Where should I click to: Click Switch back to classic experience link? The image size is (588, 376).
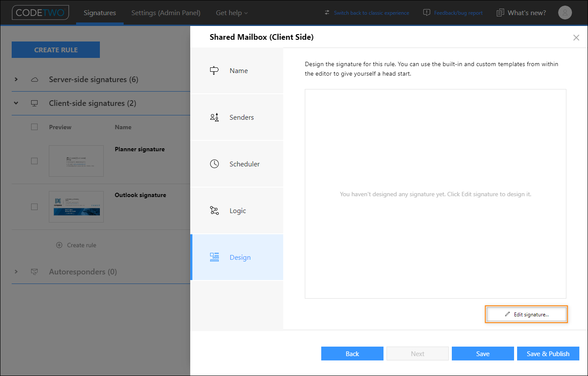(371, 13)
